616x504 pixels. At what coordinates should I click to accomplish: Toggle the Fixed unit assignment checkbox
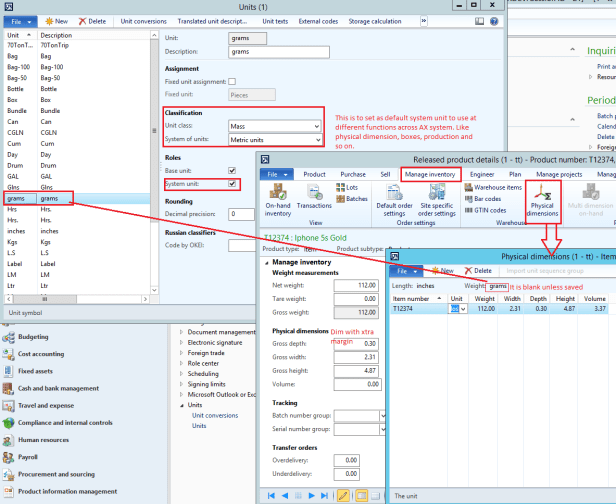tap(233, 81)
